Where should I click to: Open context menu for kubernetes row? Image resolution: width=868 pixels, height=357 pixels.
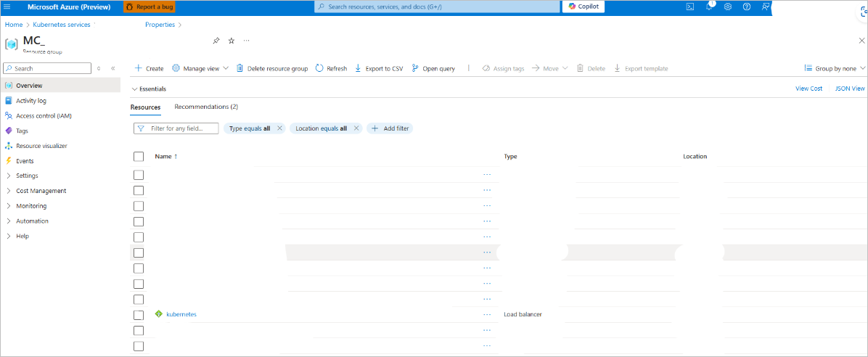coord(487,314)
